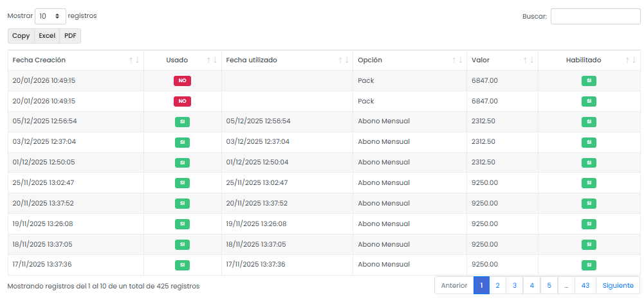This screenshot has height=300, width=644.
Task: Copy the table using the Copy button
Action: [x=21, y=36]
